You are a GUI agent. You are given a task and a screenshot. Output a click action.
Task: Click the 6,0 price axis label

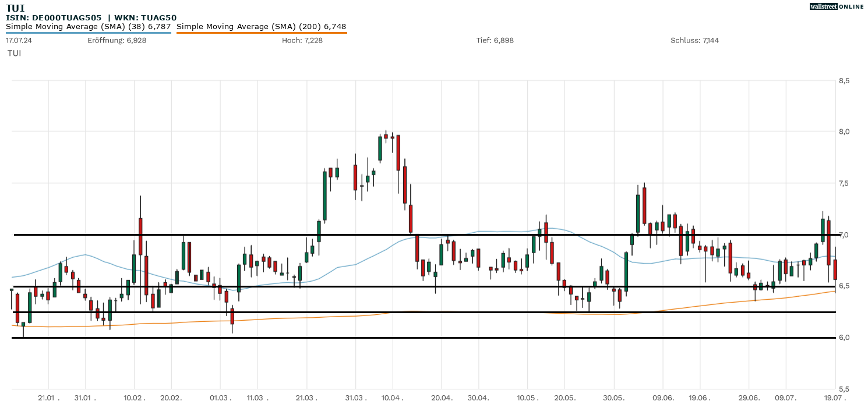844,338
